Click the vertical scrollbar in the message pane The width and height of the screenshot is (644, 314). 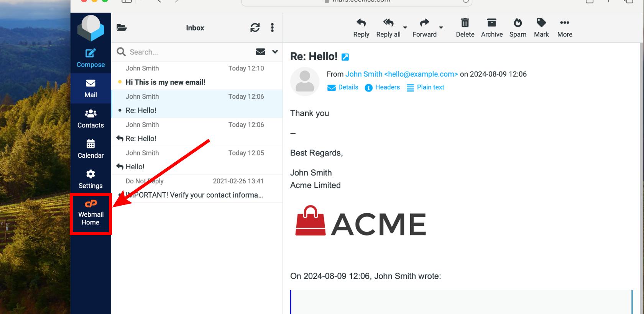[641, 178]
